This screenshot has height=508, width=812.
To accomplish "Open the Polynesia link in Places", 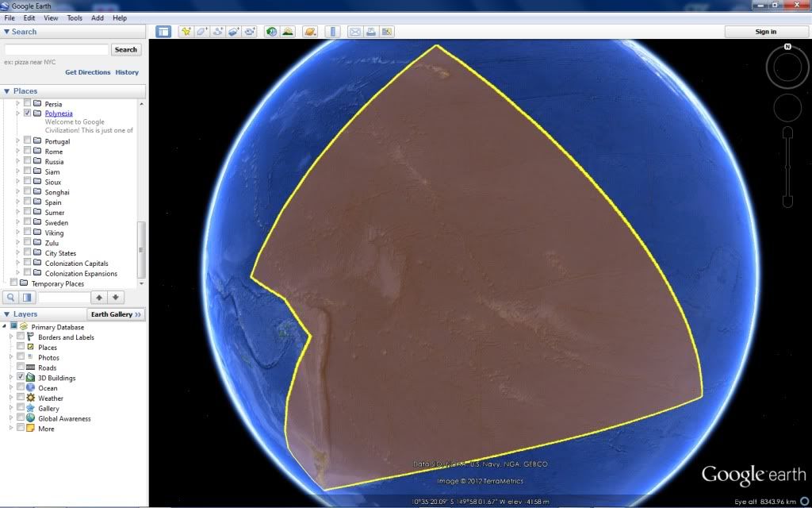I will point(59,113).
